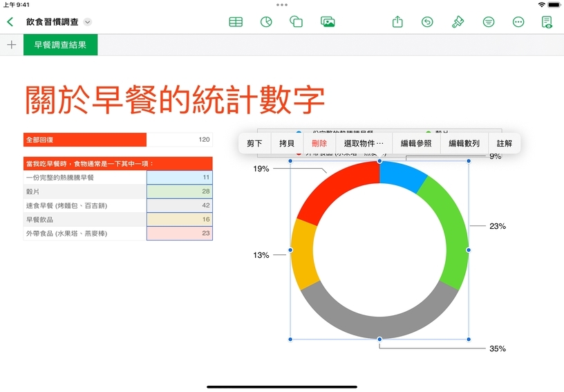Viewport: 564px width, 392px height.
Task: Choose 編輯數列 from the popup menu
Action: click(464, 144)
